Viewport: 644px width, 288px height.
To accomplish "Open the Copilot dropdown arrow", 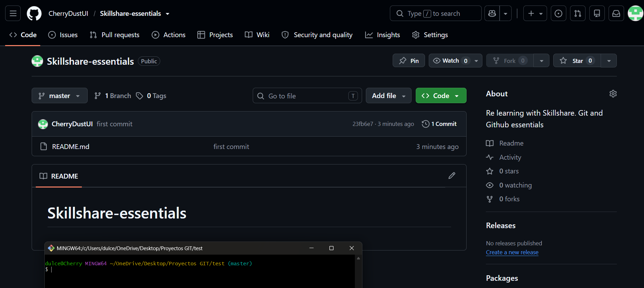I will 505,13.
